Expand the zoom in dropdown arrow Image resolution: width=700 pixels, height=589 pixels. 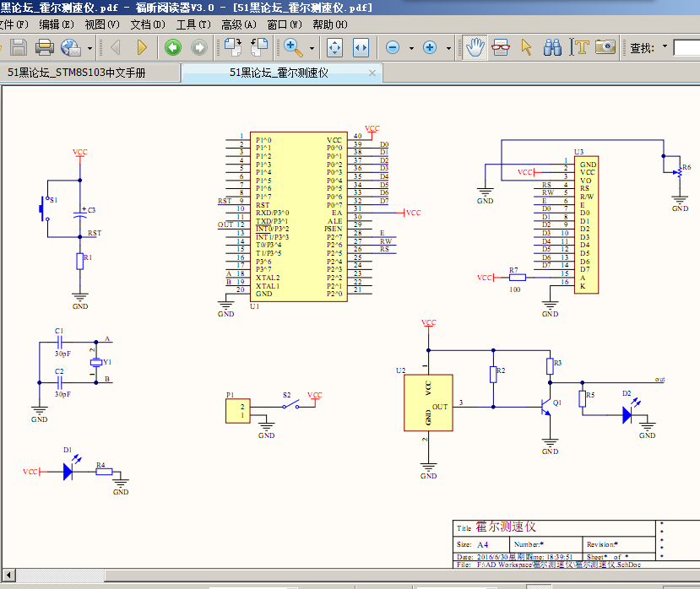coord(448,48)
